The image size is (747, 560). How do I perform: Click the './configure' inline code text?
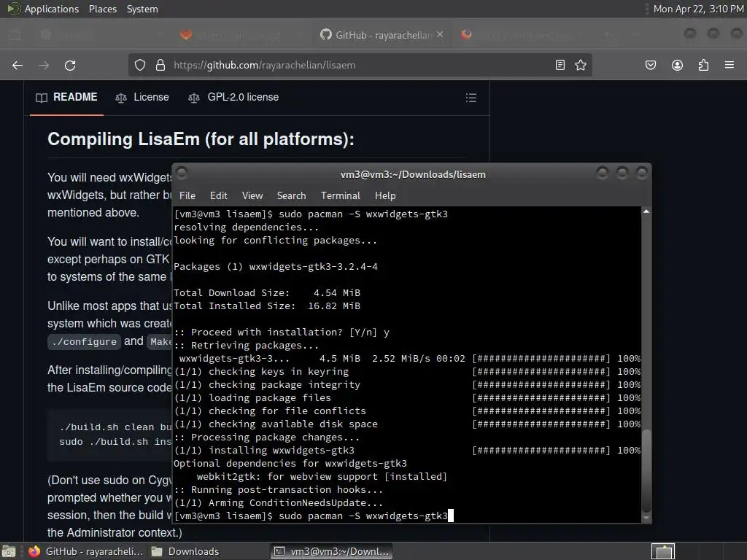(85, 341)
